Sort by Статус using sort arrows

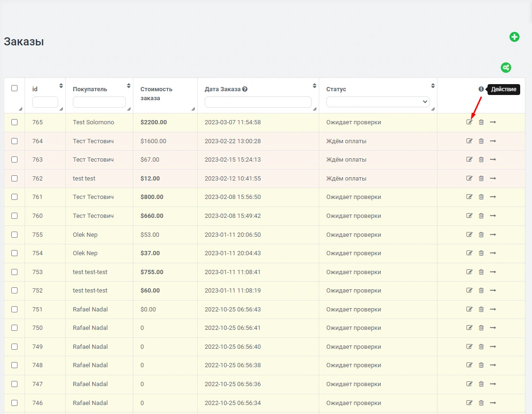[x=433, y=86]
